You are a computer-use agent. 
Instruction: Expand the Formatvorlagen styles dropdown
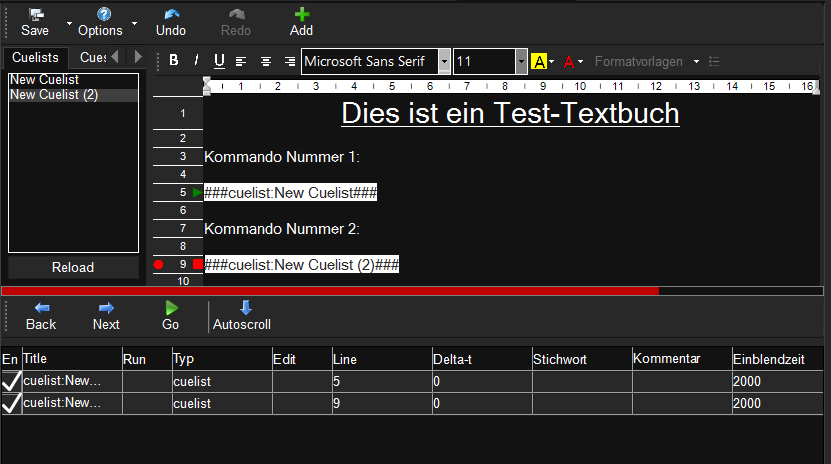coord(696,62)
